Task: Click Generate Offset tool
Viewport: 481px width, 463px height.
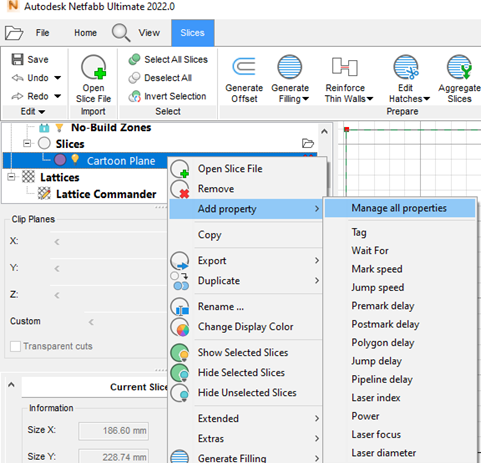Action: pos(244,80)
